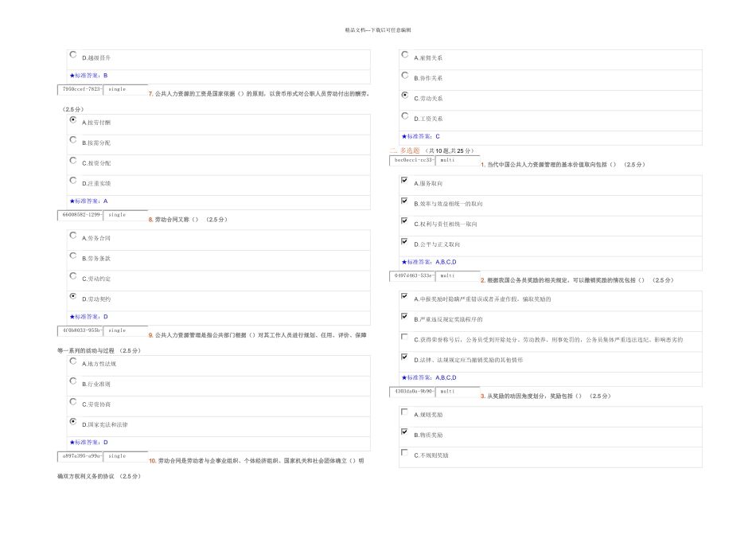Screen dimensions: 756x535
Task: Click the text ★标准答案: C
Action: (421, 136)
